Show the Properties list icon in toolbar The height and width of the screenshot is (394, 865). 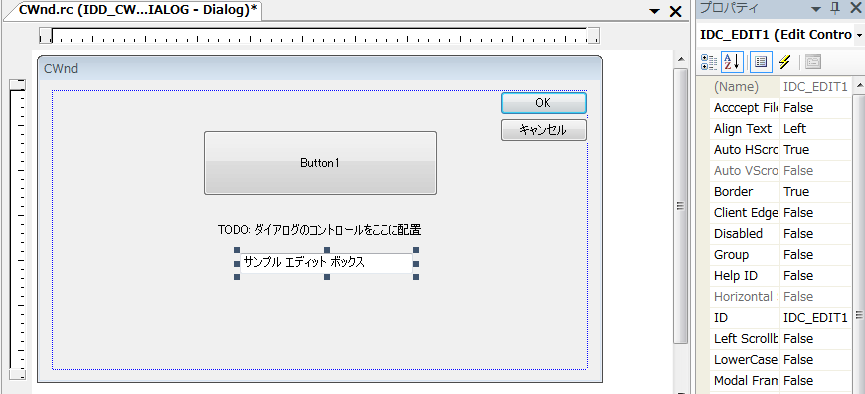click(761, 62)
